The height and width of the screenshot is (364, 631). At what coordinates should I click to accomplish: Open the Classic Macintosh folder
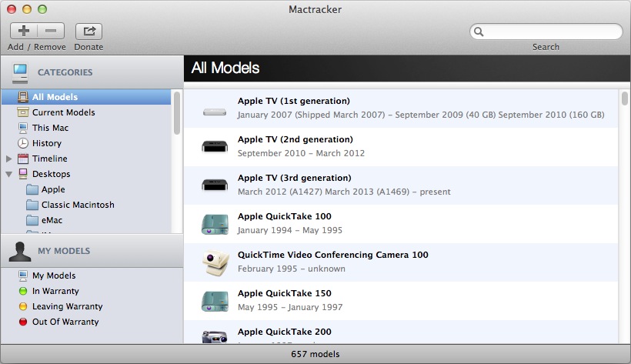point(77,205)
